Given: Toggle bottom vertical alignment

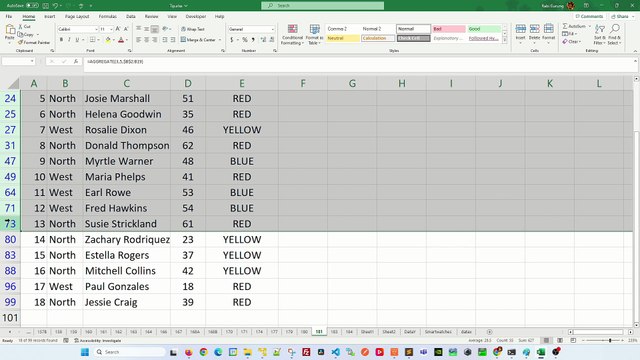Looking at the screenshot, I should click(x=154, y=29).
